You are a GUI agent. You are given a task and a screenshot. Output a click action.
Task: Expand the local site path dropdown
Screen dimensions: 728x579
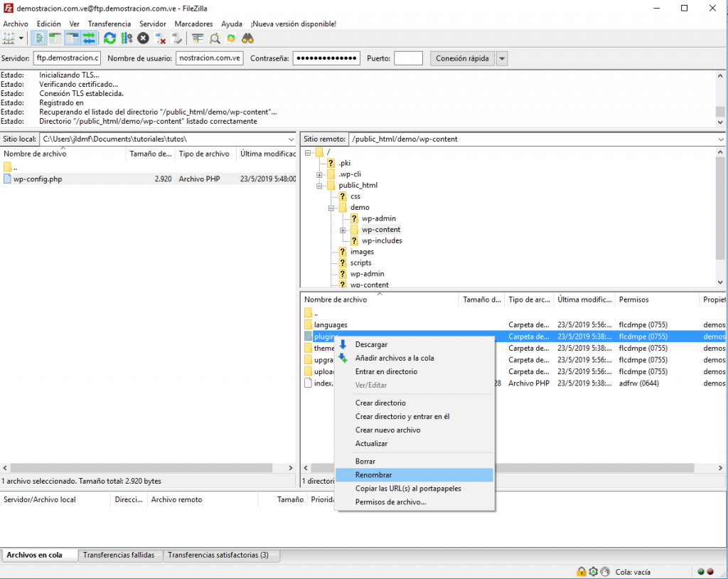point(291,139)
